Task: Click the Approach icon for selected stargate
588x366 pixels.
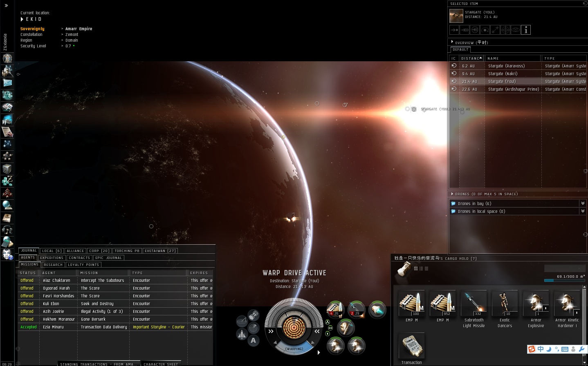Action: pyautogui.click(x=454, y=30)
